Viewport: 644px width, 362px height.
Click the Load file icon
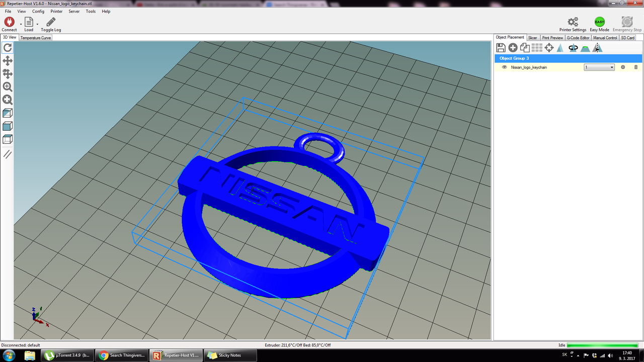pos(29,22)
